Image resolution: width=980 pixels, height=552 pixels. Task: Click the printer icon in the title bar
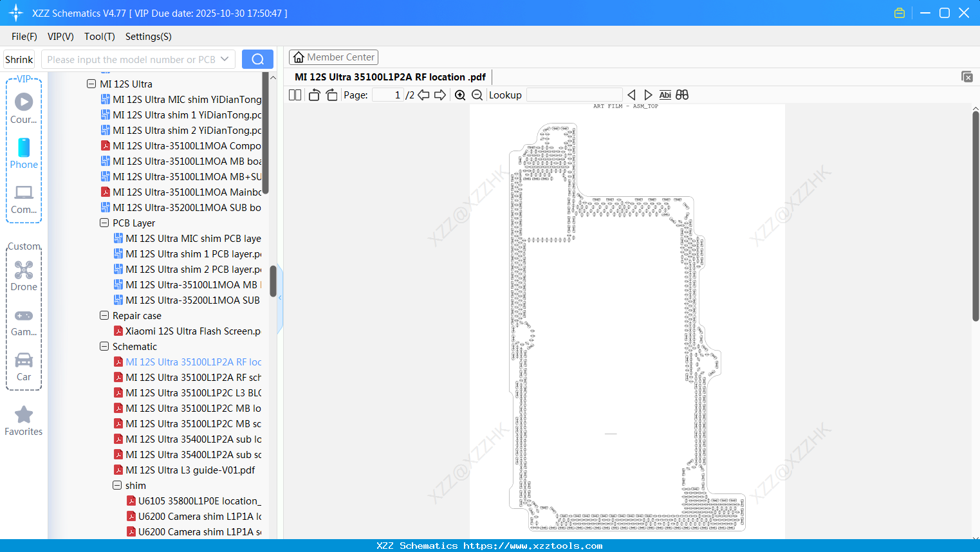pyautogui.click(x=899, y=12)
